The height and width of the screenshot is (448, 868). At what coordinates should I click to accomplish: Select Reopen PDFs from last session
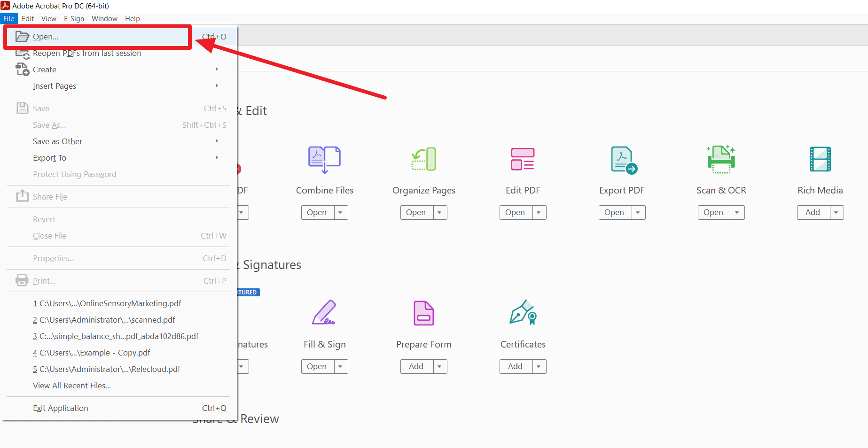(118, 53)
